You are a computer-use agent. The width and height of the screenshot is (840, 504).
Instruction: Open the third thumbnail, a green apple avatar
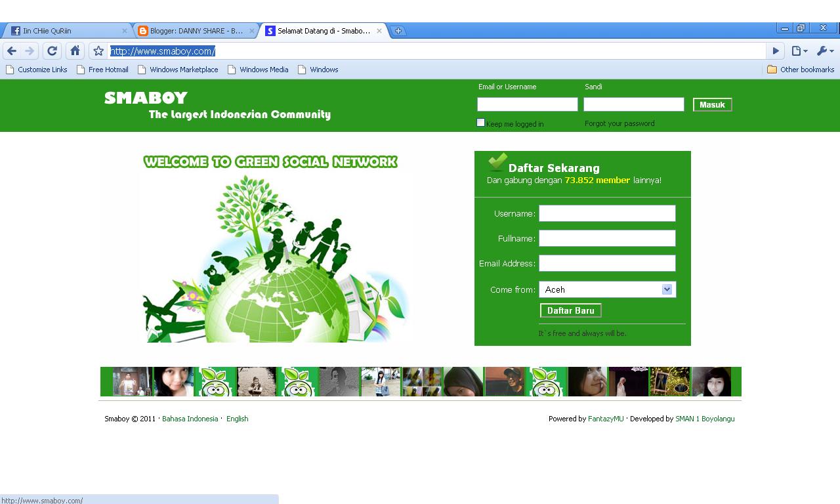click(x=216, y=382)
